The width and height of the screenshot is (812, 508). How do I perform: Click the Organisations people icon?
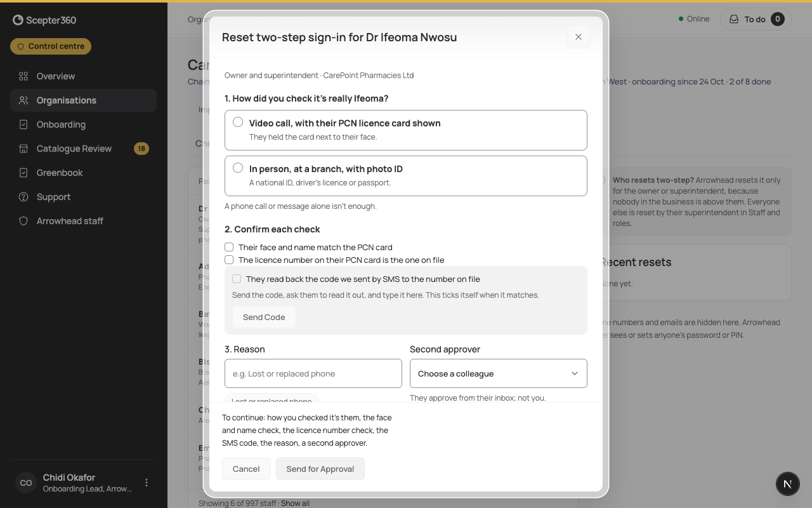coord(23,100)
